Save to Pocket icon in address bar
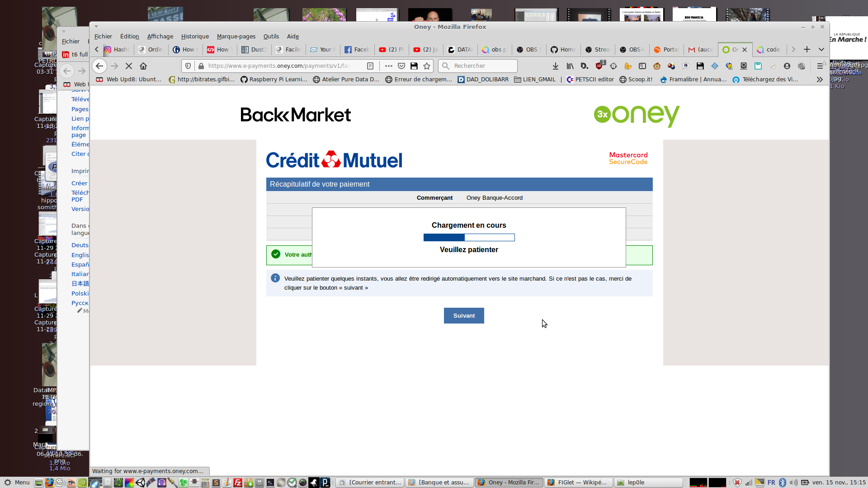 coord(401,66)
